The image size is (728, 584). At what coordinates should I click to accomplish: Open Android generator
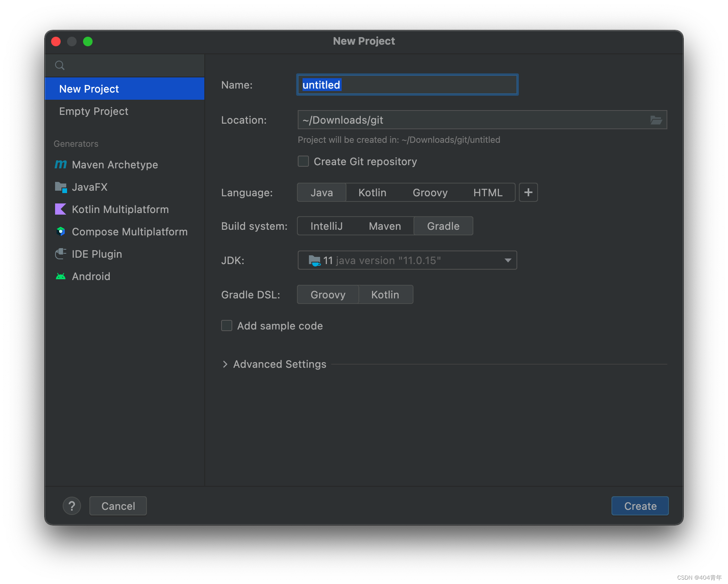(125, 276)
